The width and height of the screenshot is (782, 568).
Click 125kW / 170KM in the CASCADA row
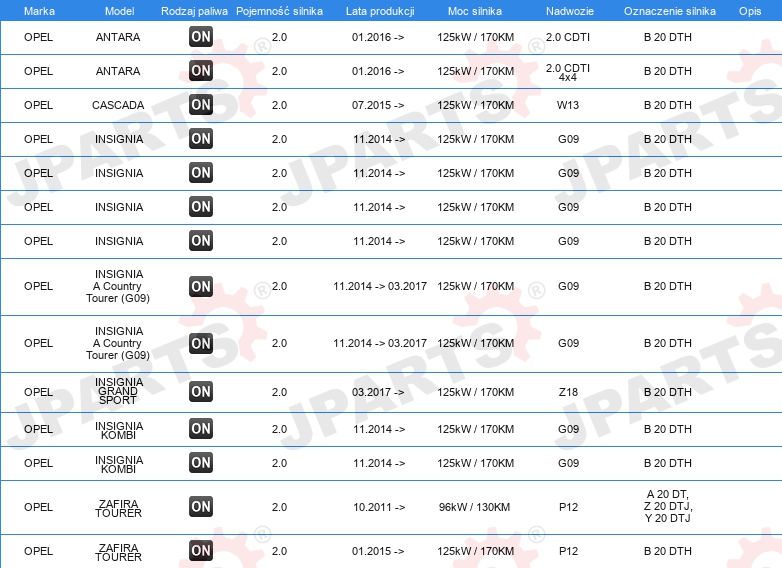tap(475, 105)
